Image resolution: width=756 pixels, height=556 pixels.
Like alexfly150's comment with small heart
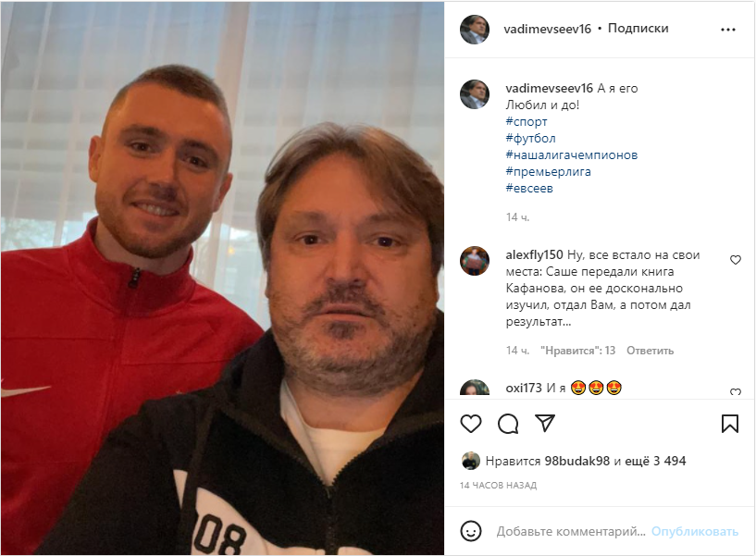(735, 260)
